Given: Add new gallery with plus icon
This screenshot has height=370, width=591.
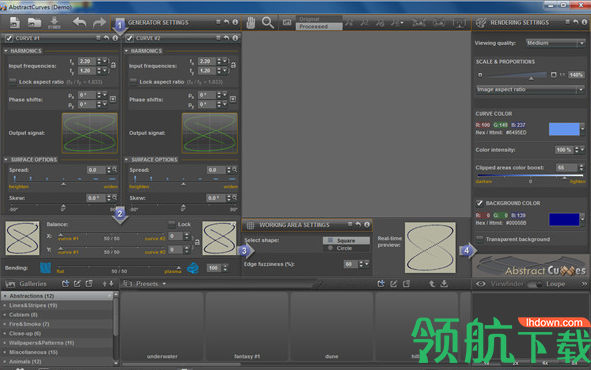Looking at the screenshot, I should coord(66,284).
